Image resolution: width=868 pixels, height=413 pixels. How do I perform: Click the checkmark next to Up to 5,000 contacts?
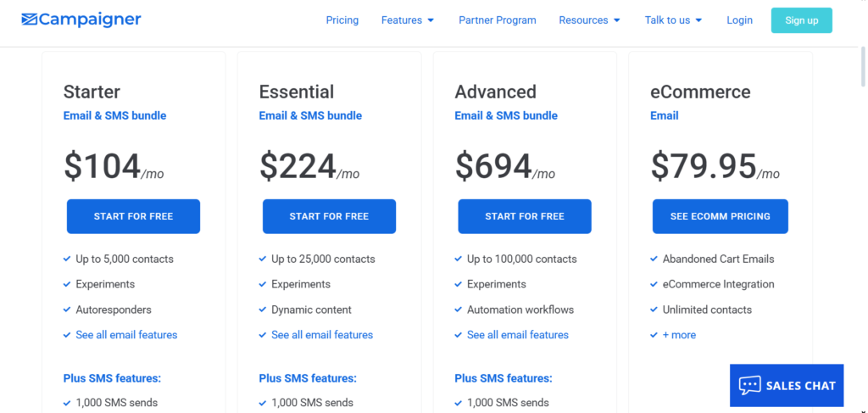coord(67,259)
